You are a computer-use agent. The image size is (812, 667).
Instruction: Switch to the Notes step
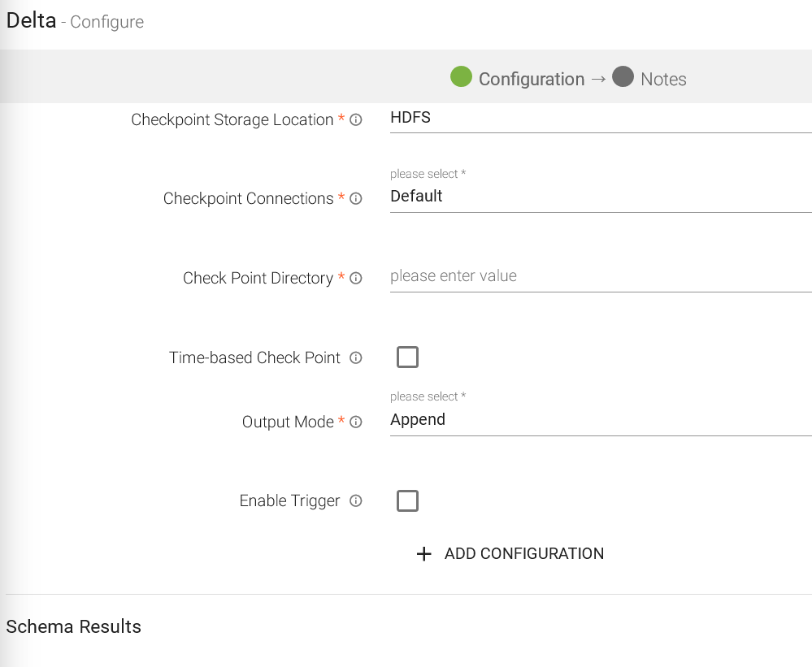click(x=663, y=79)
